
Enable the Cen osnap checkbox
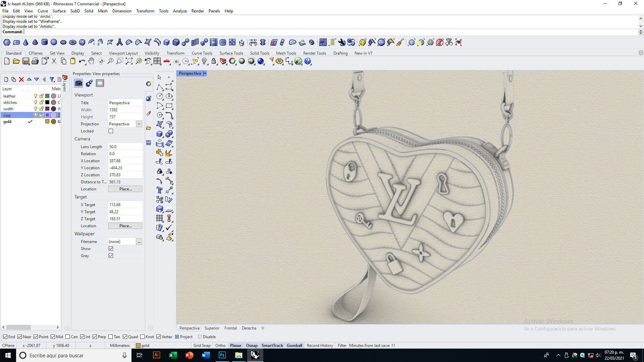click(68, 337)
